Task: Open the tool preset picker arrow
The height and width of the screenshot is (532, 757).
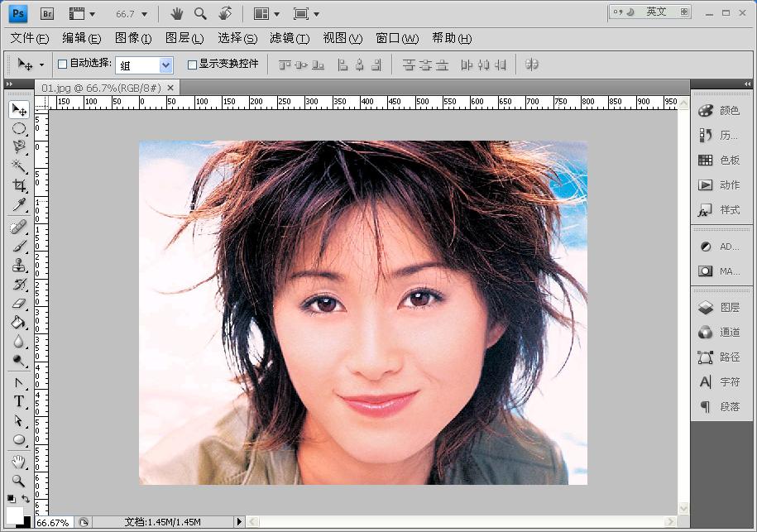Action: (x=41, y=65)
